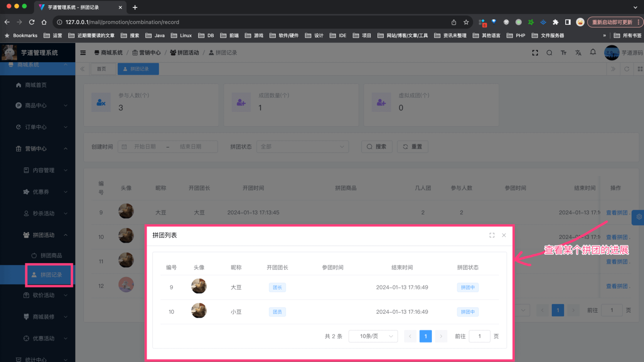Expand the 优惠券 sidebar submenu
644x362 pixels.
[44, 192]
